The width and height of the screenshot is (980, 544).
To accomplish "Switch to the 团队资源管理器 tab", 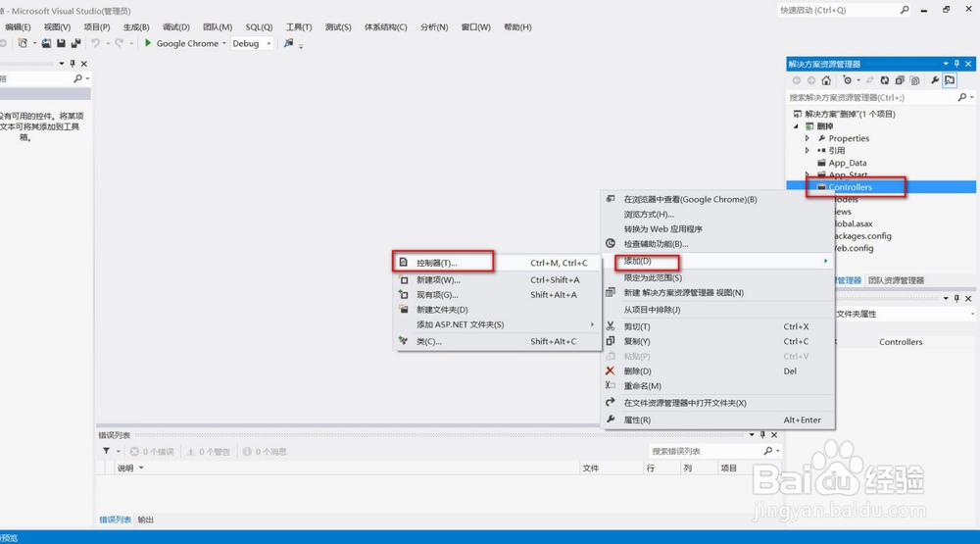I will 896,280.
